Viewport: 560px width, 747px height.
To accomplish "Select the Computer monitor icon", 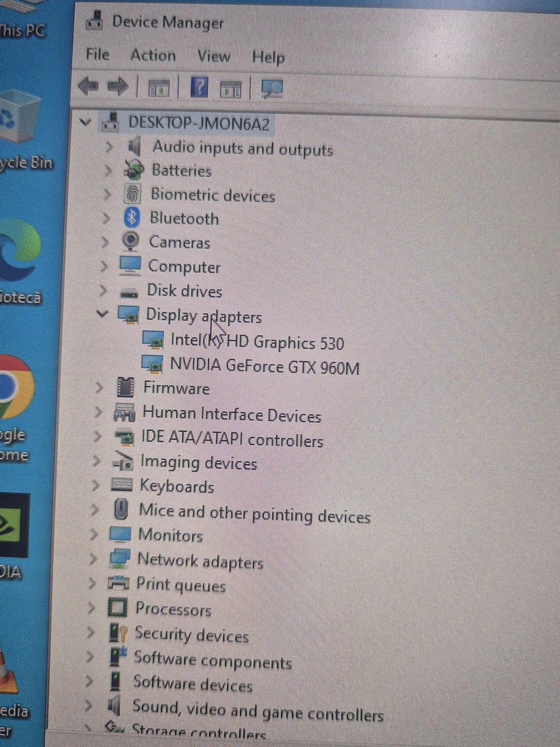I will (130, 266).
